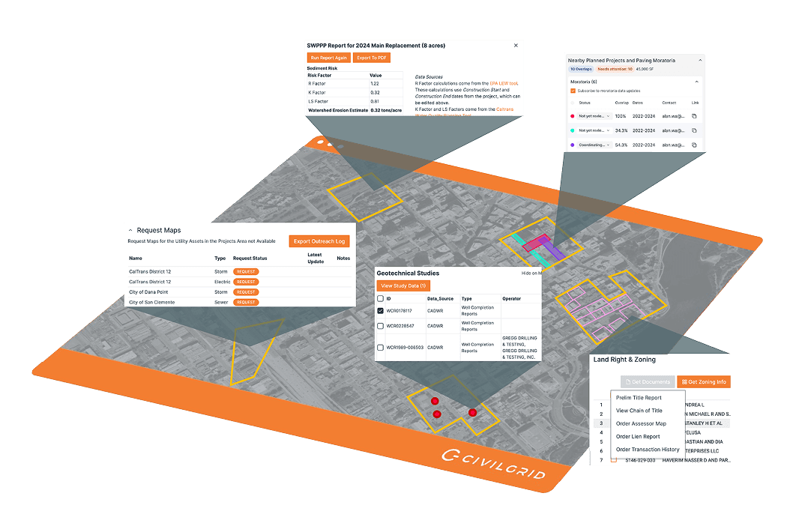
Task: Toggle select-all checkbox in Geotechnical table header
Action: coord(380,299)
